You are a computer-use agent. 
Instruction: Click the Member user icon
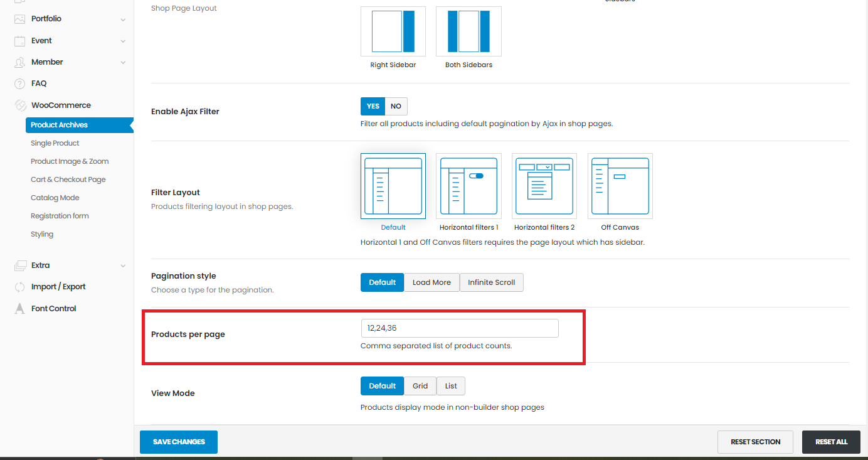(x=20, y=62)
